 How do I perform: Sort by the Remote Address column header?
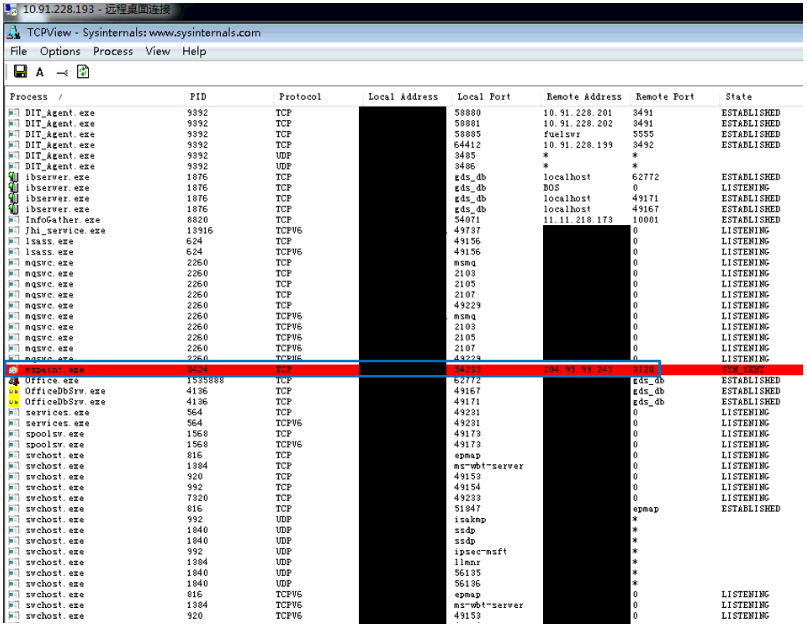(x=586, y=97)
